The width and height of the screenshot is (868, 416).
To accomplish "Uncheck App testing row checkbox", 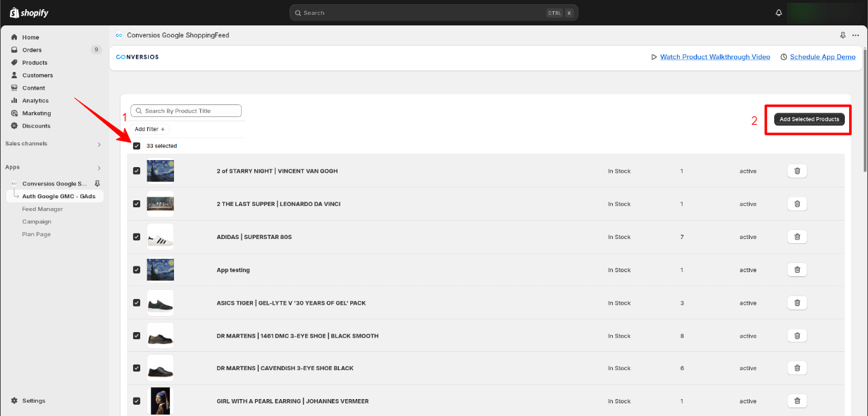I will coord(137,269).
